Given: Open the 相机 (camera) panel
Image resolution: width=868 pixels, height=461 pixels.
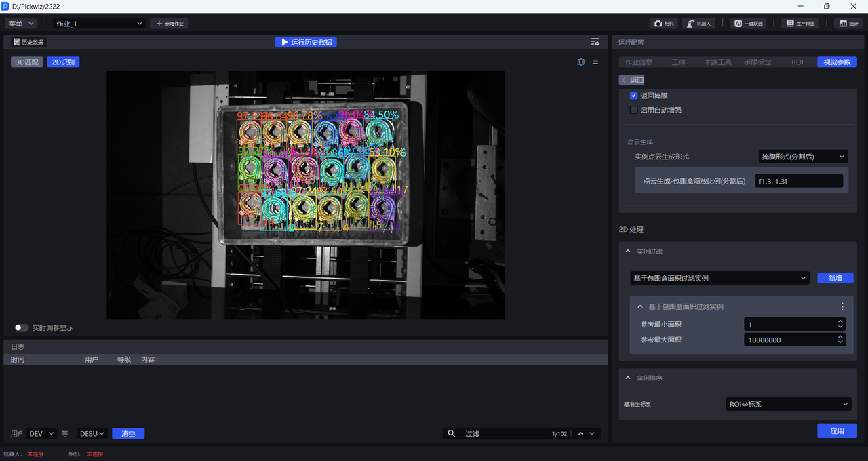Looking at the screenshot, I should [x=664, y=24].
